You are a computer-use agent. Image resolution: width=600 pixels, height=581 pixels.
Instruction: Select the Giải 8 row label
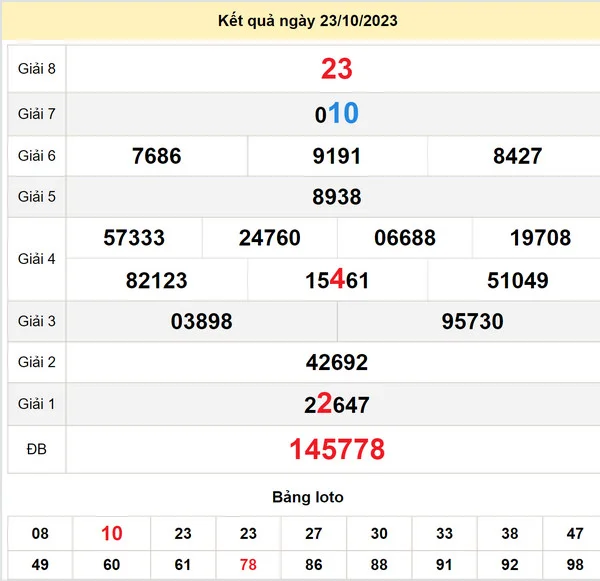[36, 68]
